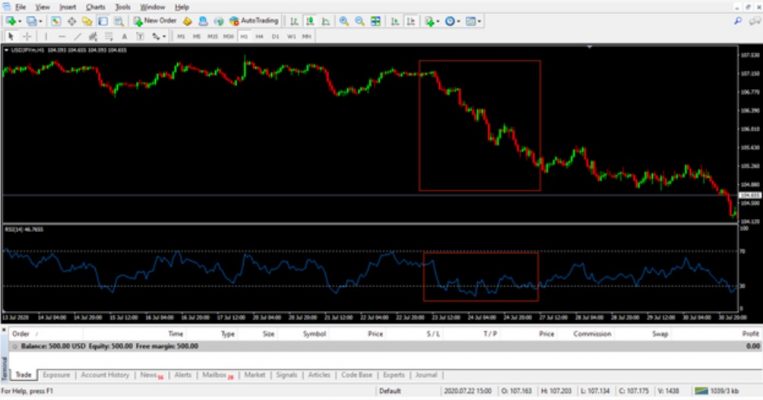Select the trendline drawing tool
This screenshot has height=400, width=763.
[77, 36]
